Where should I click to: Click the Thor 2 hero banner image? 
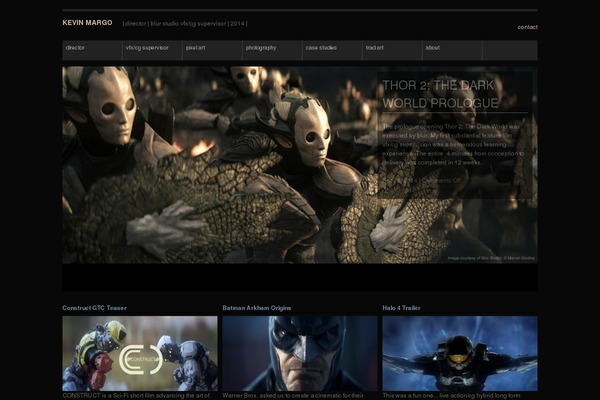click(300, 165)
